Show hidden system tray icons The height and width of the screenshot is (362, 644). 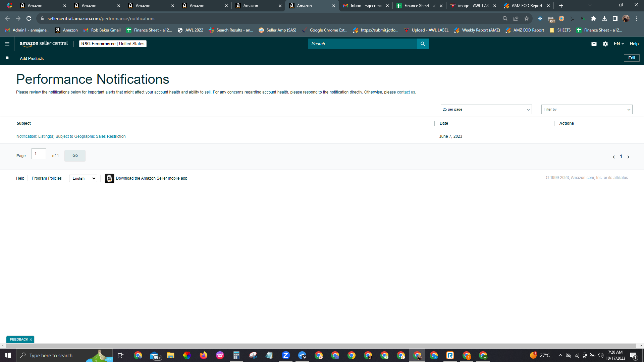[x=560, y=355]
